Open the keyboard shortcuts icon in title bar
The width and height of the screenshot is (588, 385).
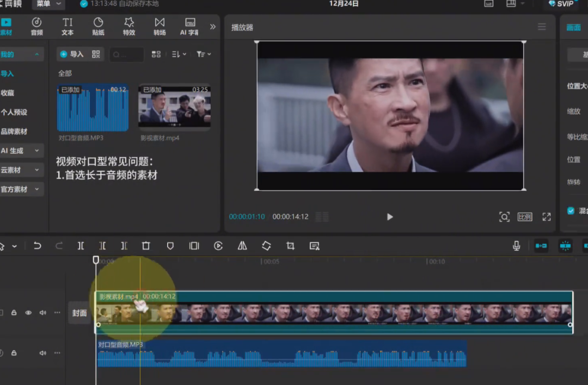pyautogui.click(x=488, y=4)
